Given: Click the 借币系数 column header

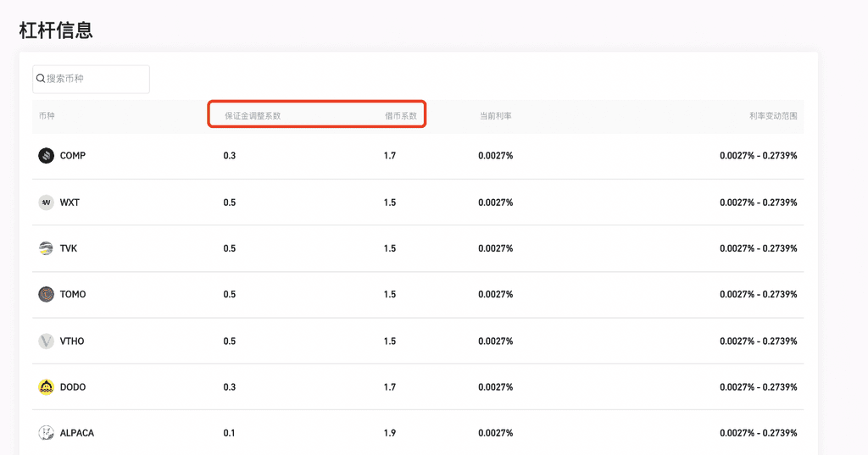Looking at the screenshot, I should (x=401, y=116).
